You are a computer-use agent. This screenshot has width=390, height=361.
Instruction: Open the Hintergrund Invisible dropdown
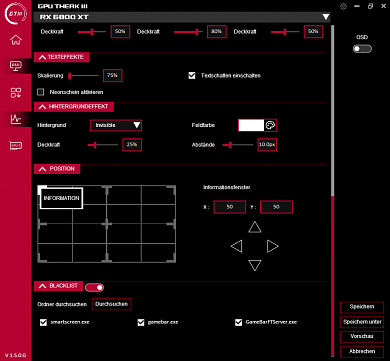[116, 125]
